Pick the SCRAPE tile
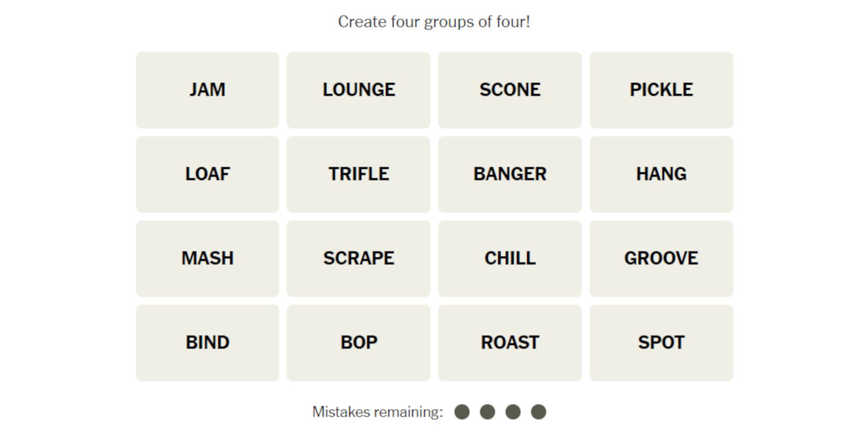868x434 pixels. [358, 258]
